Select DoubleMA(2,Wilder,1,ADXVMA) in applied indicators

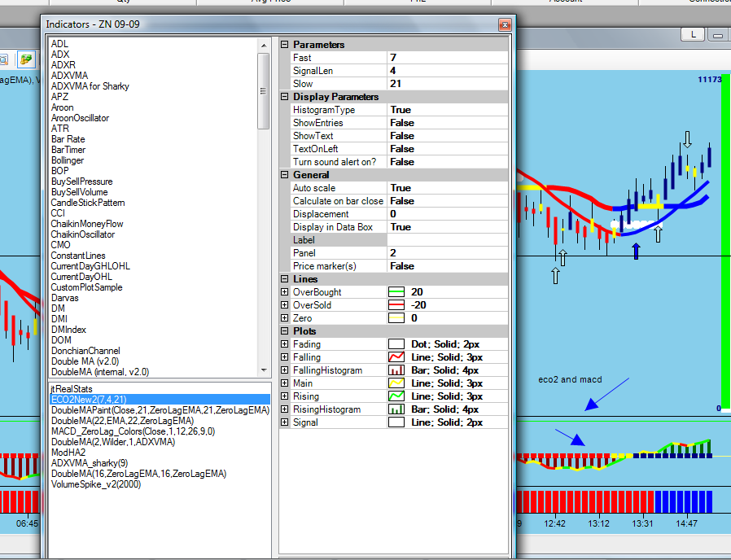click(x=113, y=442)
